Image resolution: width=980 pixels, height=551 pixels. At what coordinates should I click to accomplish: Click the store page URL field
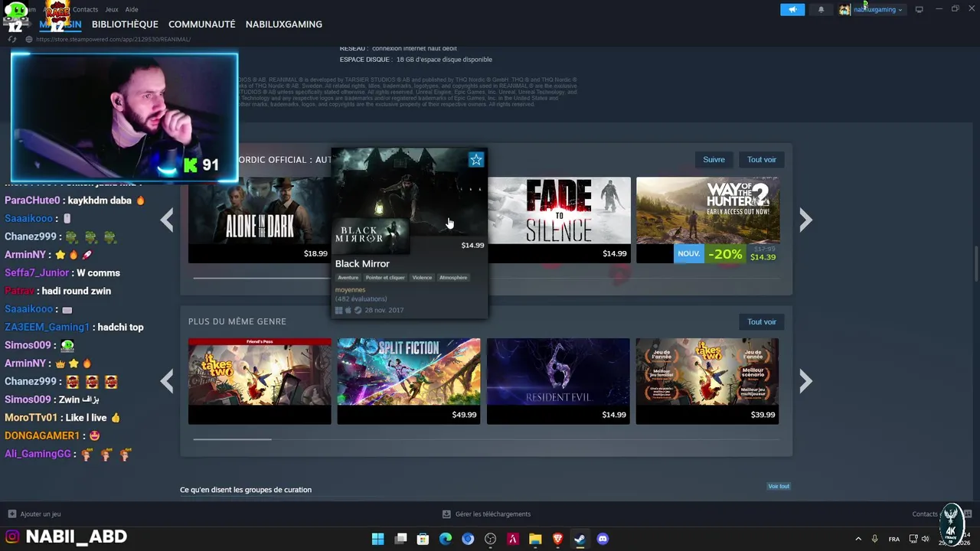point(113,39)
